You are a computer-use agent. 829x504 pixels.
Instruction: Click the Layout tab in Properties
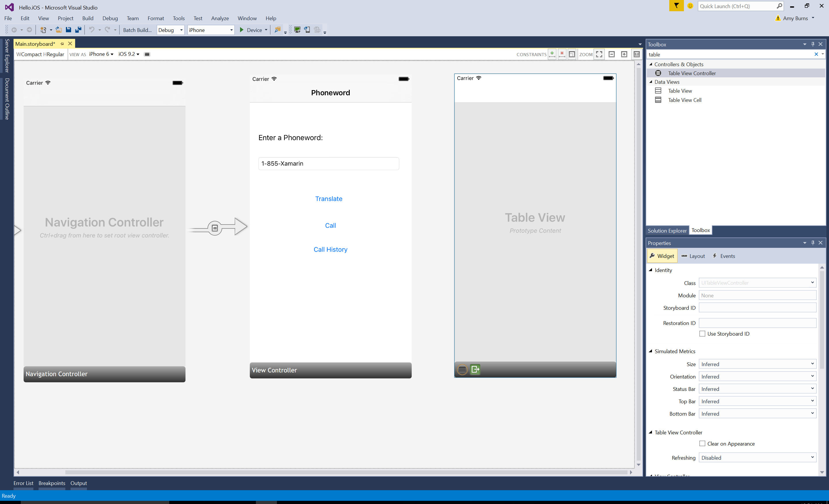[697, 255]
